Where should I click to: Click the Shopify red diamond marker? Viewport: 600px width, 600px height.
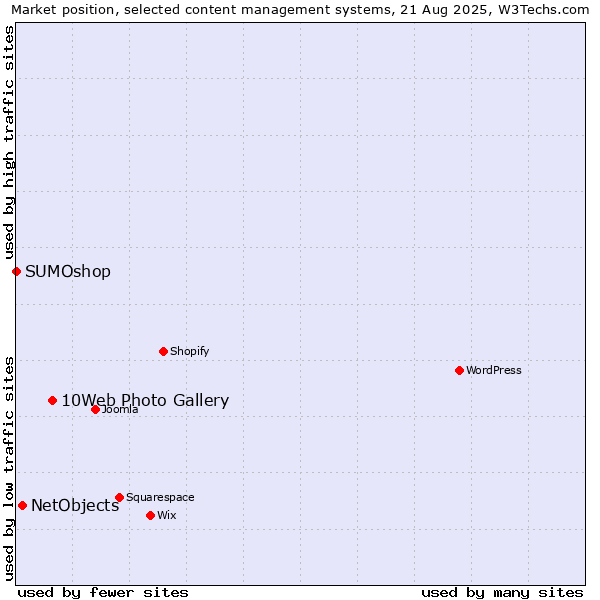point(163,351)
